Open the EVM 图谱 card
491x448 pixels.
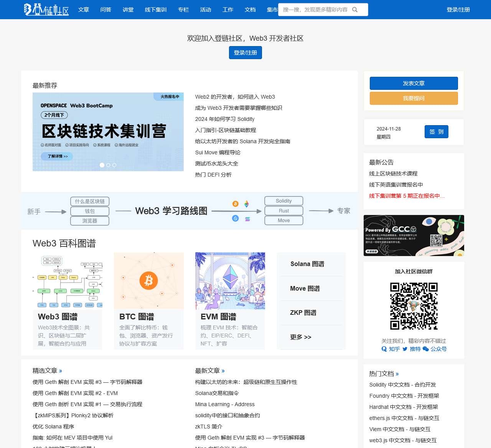click(230, 301)
